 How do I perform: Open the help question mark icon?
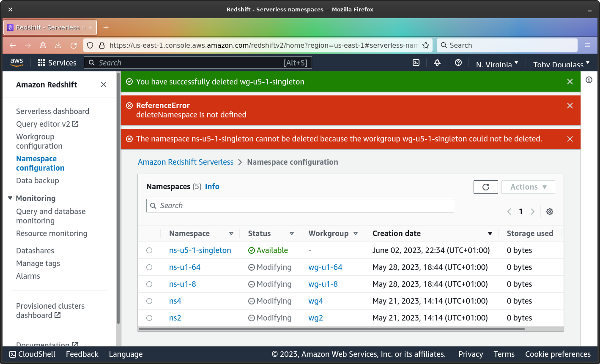click(x=458, y=62)
